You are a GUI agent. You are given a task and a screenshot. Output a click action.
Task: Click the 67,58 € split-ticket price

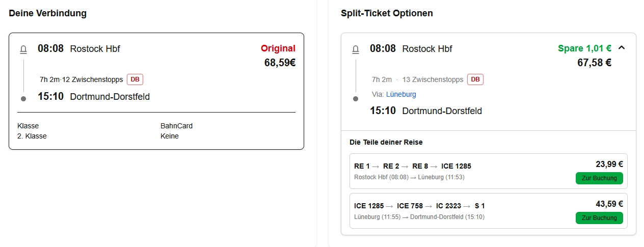point(594,63)
